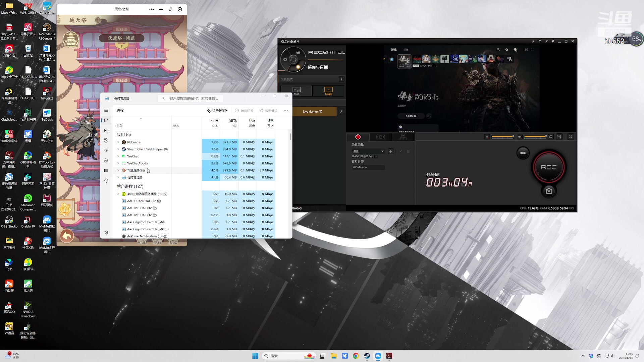Click the Windows Start button
Image resolution: width=644 pixels, height=362 pixels.
[255, 356]
